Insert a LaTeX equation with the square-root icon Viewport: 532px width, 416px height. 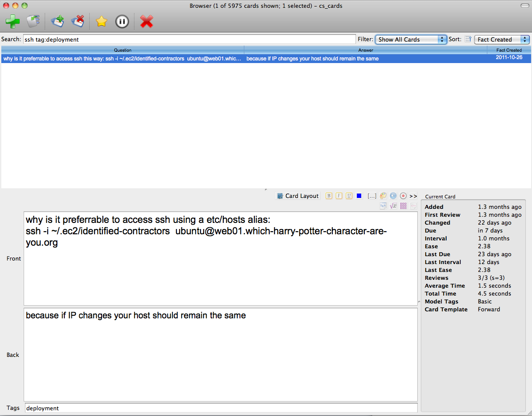point(393,205)
